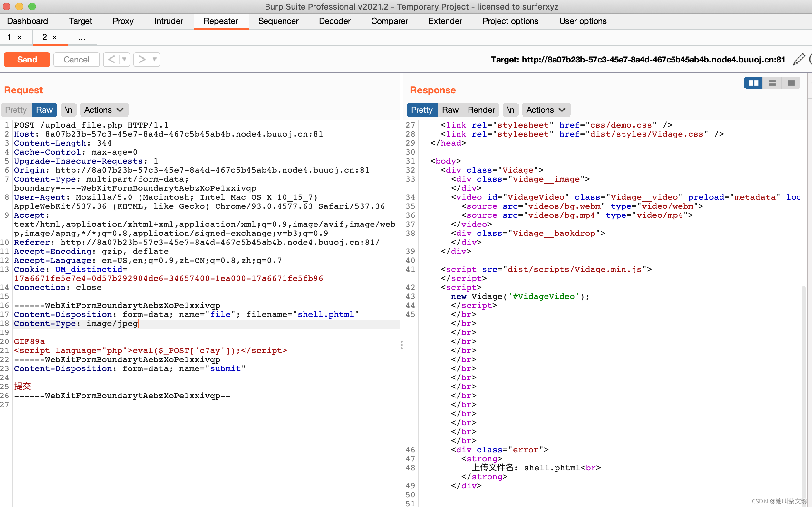This screenshot has height=507, width=812.
Task: Toggle response \n show newlines button
Action: [x=510, y=110]
